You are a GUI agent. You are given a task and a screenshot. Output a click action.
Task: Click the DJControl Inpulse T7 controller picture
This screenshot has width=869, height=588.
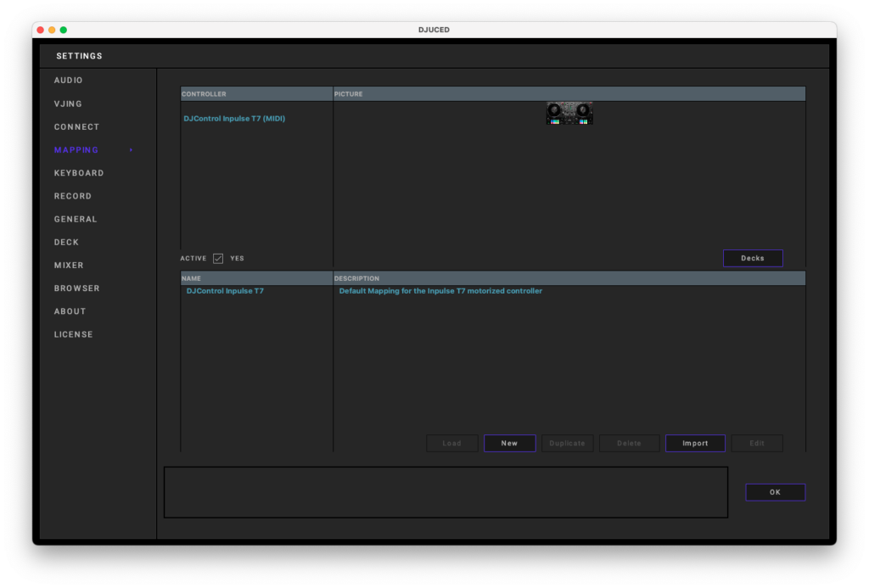[569, 114]
